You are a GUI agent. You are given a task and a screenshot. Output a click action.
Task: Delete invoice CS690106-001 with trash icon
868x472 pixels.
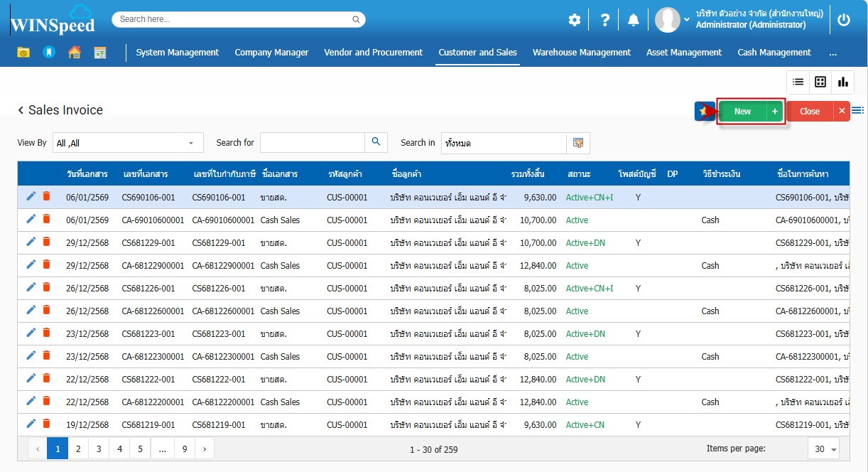coord(46,196)
